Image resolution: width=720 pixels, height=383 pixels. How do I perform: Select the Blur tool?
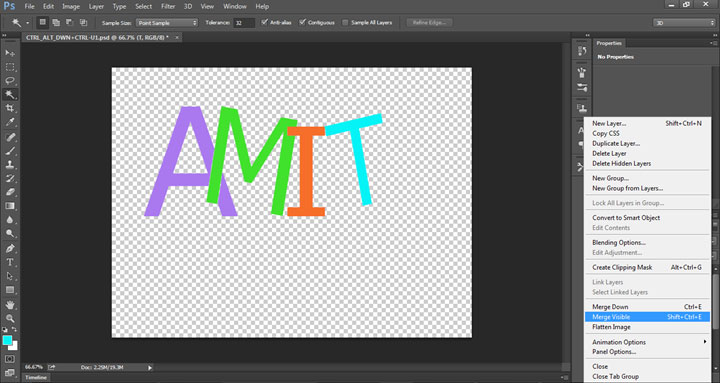[10, 220]
